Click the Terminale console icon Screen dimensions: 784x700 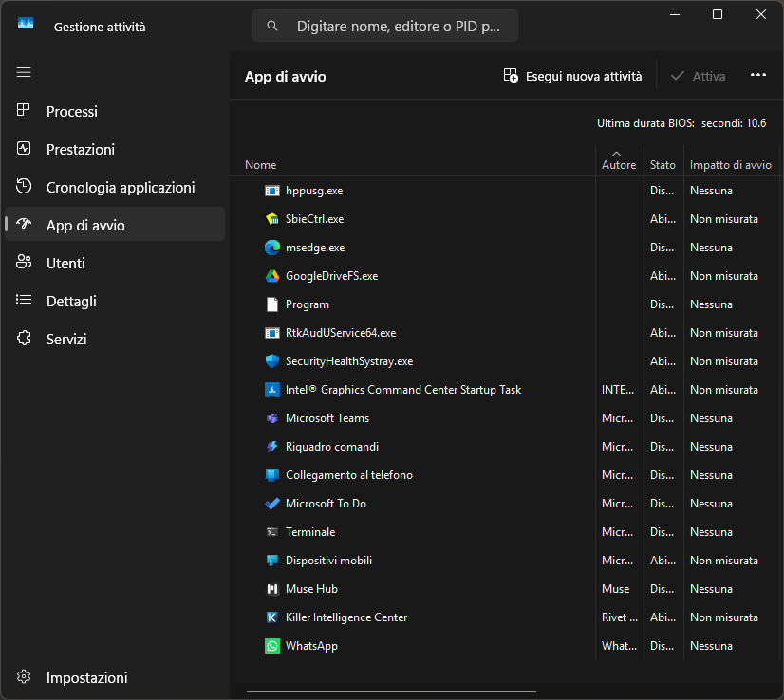[272, 532]
